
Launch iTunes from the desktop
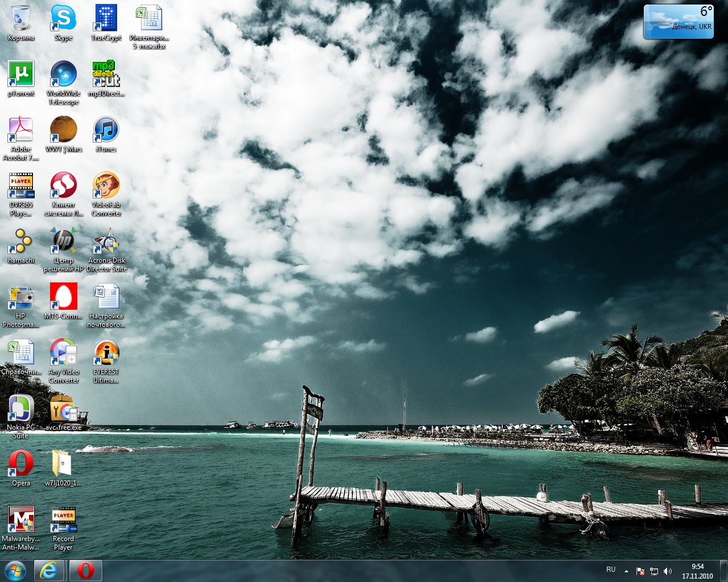106,135
